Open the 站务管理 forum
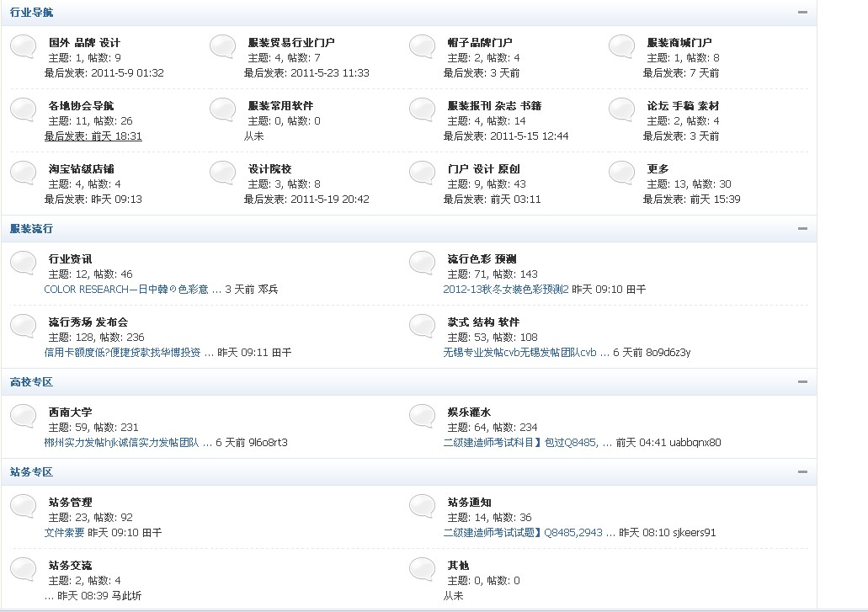 71,503
